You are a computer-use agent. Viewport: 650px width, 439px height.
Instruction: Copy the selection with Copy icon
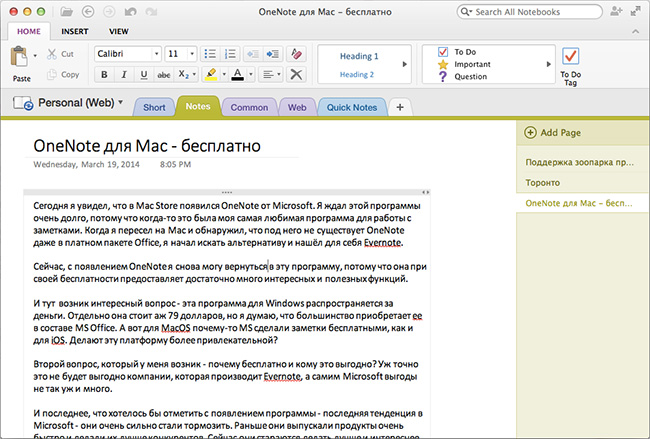52,75
